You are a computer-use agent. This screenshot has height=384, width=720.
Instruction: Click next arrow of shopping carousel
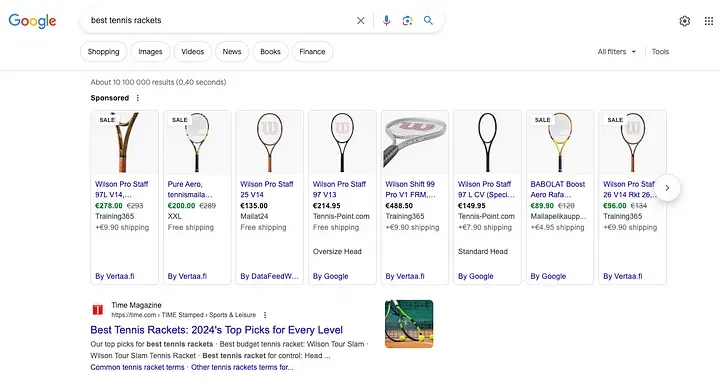coord(667,188)
